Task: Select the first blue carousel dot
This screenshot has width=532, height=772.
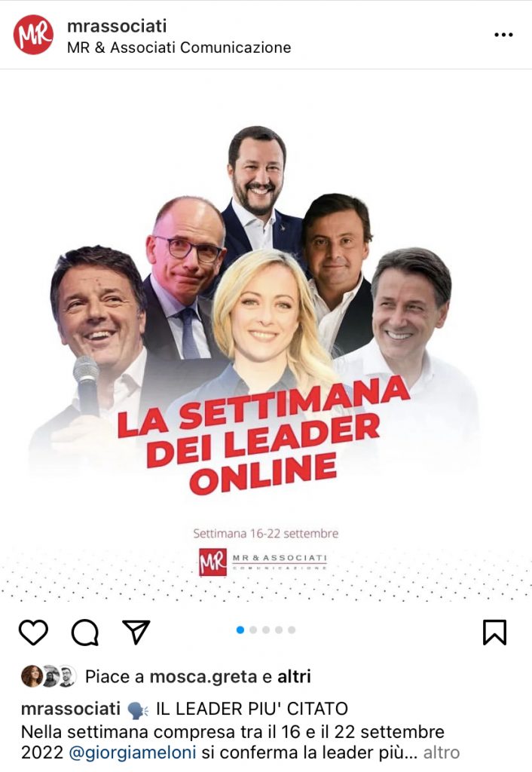Action: pyautogui.click(x=240, y=630)
